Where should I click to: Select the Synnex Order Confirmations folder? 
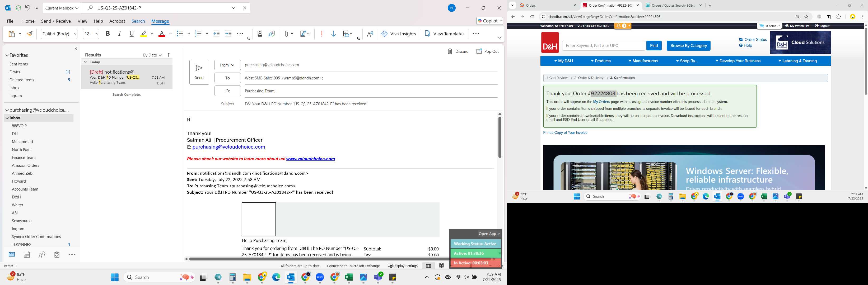click(x=36, y=236)
